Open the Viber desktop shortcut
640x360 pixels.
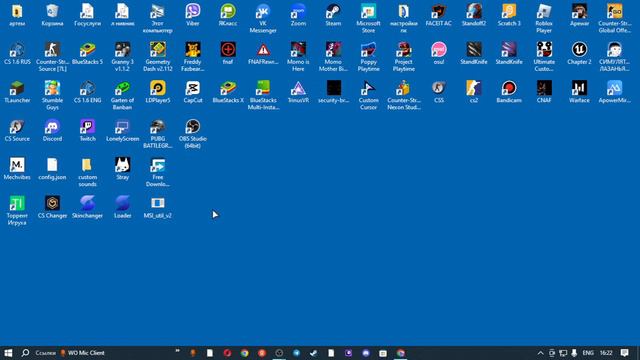pos(193,15)
